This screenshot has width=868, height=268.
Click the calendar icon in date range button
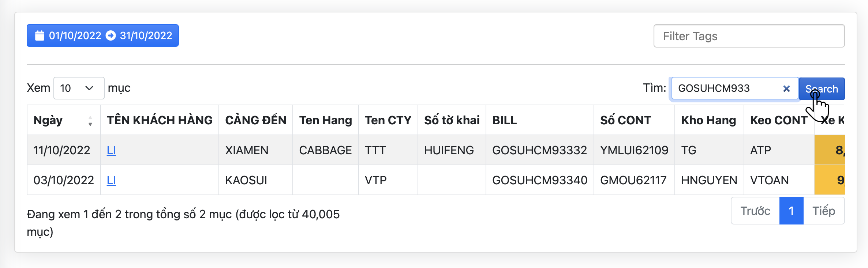tap(40, 35)
